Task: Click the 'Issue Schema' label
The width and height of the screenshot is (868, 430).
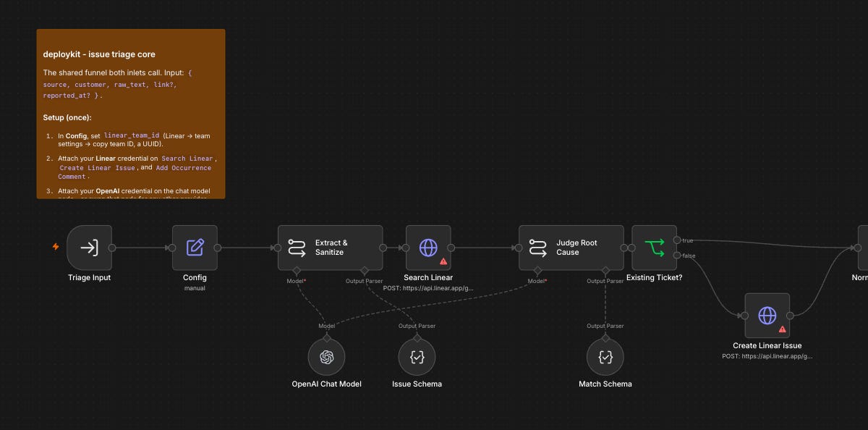Action: point(417,384)
